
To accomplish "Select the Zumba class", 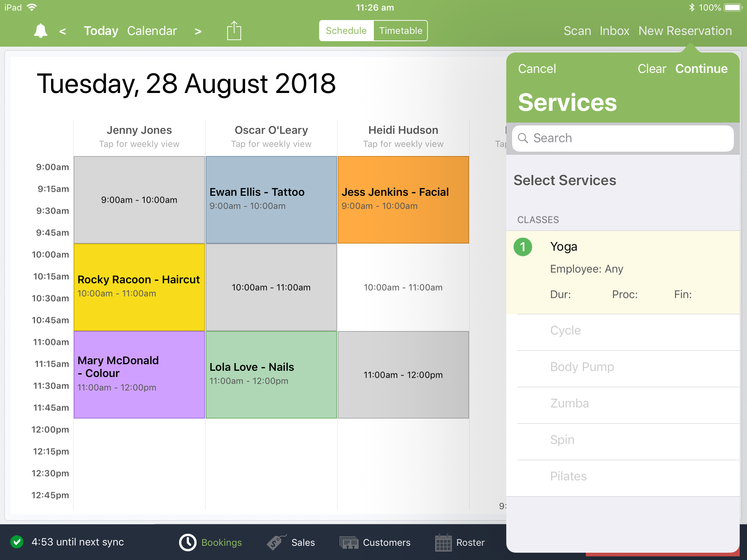I will [x=569, y=403].
